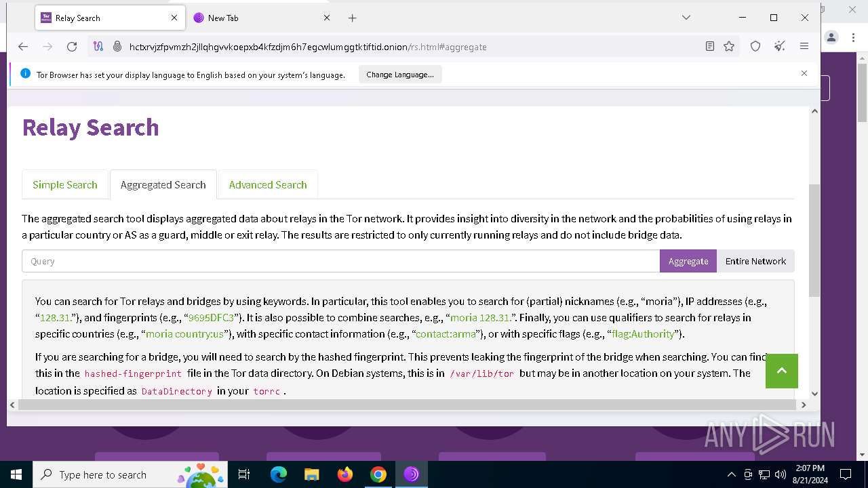Image resolution: width=868 pixels, height=488 pixels.
Task: Launch Microsoft Edge from the taskbar
Action: pyautogui.click(x=279, y=474)
